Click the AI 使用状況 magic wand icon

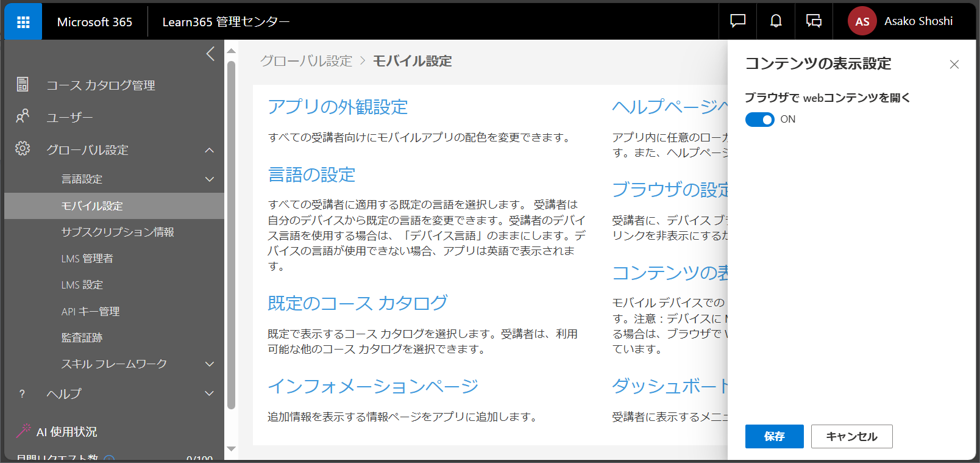tap(23, 431)
